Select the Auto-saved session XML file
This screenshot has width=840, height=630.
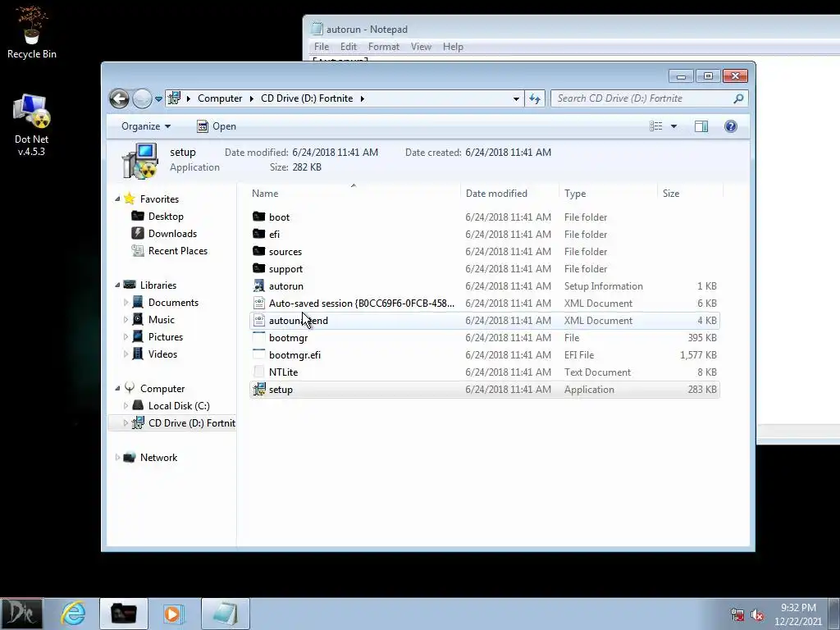484,304
